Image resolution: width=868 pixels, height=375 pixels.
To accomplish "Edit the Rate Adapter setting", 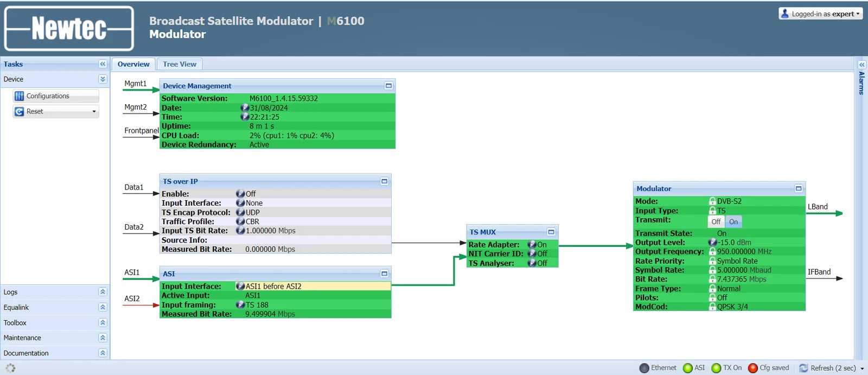I will click(x=532, y=245).
